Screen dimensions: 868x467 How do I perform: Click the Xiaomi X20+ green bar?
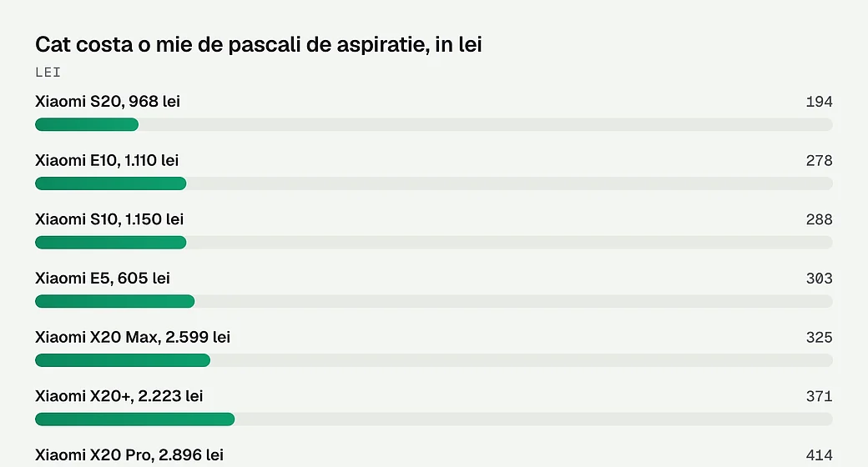tap(135, 419)
